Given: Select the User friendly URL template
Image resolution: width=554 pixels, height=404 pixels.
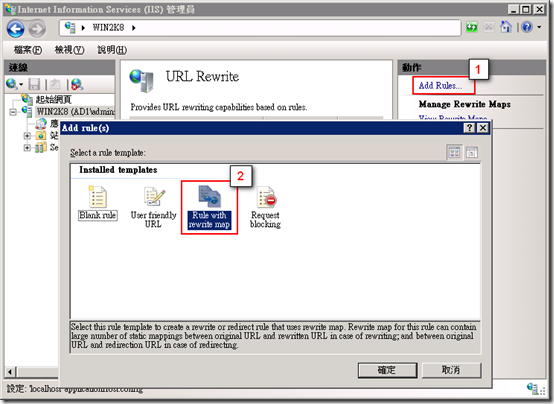Looking at the screenshot, I should pos(153,208).
